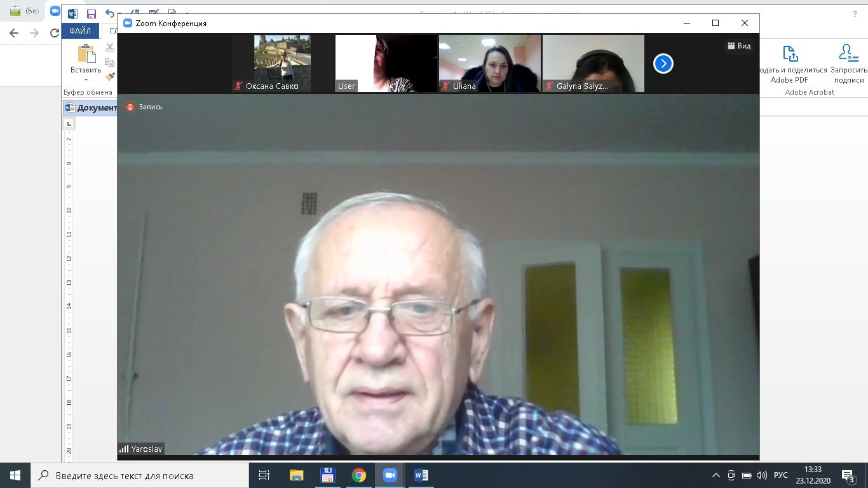Click the red Запись recording indicator
Image resolution: width=868 pixels, height=488 pixels.
130,107
